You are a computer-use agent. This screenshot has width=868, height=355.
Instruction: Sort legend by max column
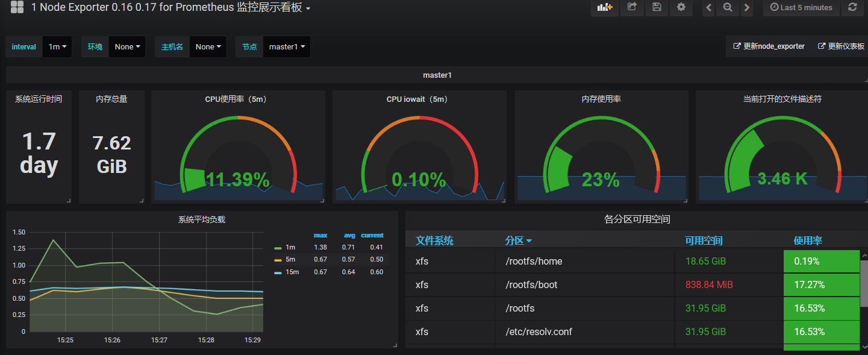point(320,235)
